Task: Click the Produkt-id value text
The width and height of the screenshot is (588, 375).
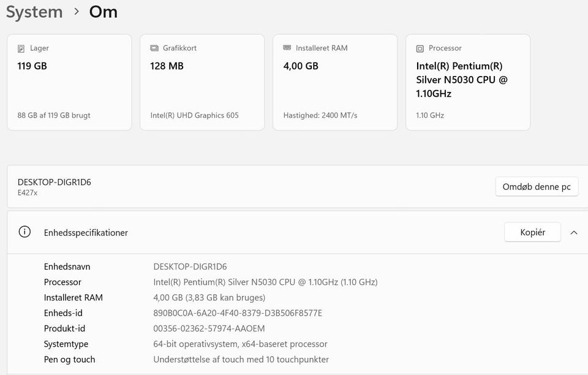Action: 209,328
